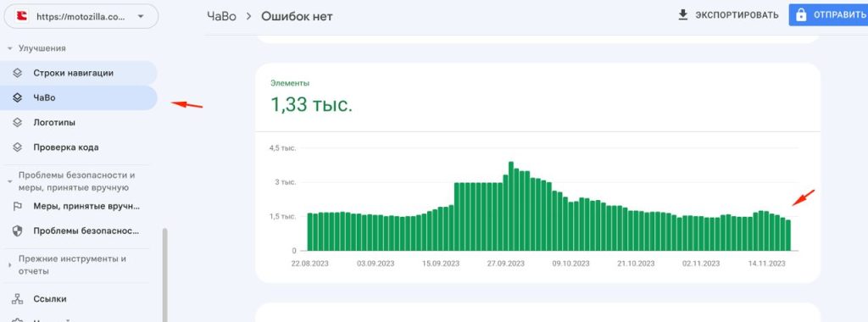The height and width of the screenshot is (322, 868).
Task: Click the layers icon beside Строки навигации
Action: 17,73
